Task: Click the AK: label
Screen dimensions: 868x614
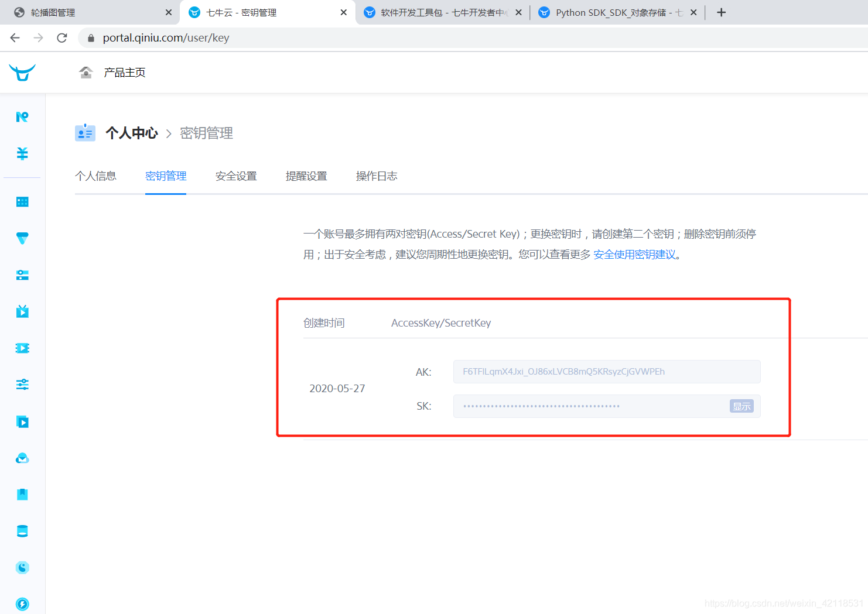Action: tap(423, 372)
